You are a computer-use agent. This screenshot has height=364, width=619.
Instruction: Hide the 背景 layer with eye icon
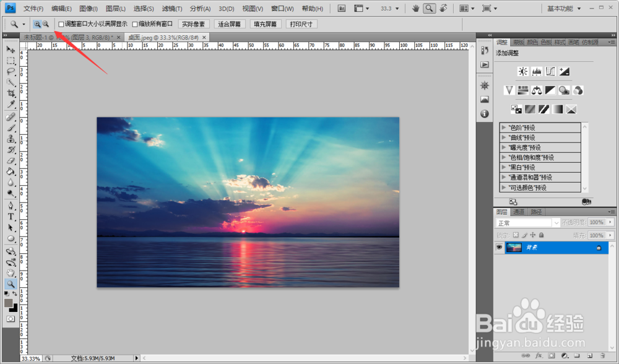coord(500,248)
